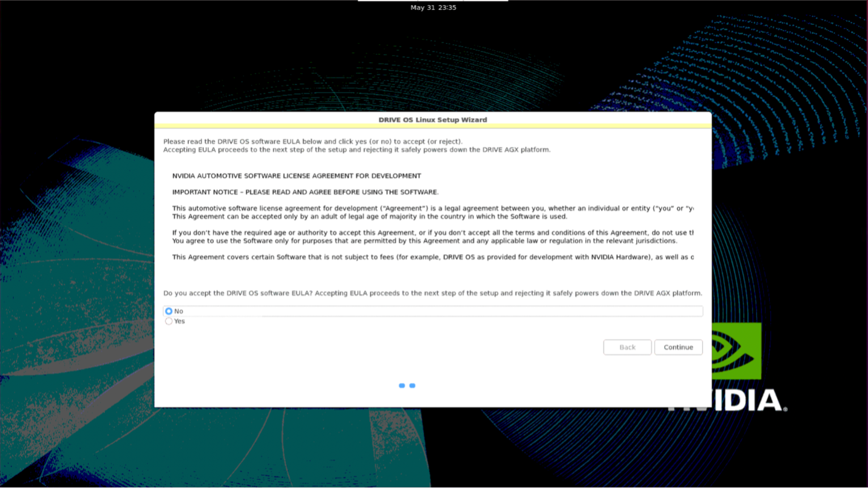Click the 'Please read the DRIVE OS software EULA' instruction
The height and width of the screenshot is (489, 868).
[313, 141]
